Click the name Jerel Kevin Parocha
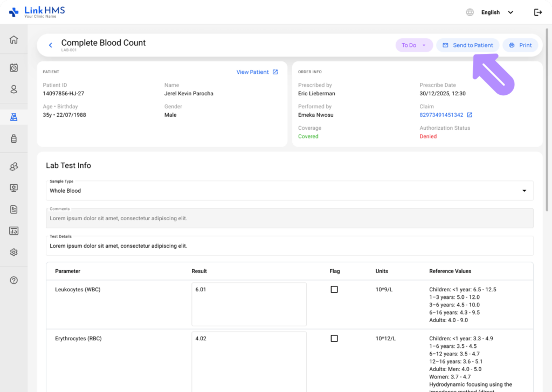Image resolution: width=552 pixels, height=392 pixels. (x=189, y=94)
